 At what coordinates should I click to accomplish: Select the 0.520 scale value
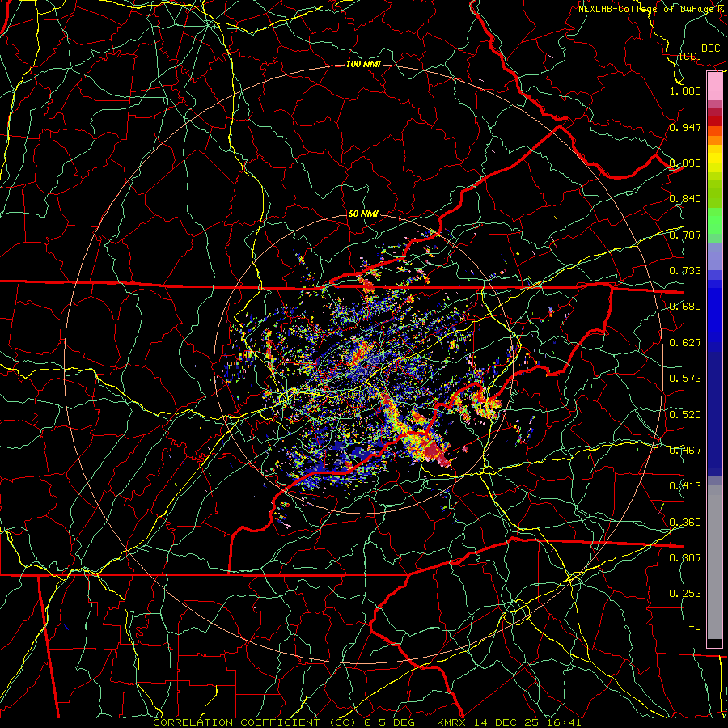pyautogui.click(x=685, y=415)
